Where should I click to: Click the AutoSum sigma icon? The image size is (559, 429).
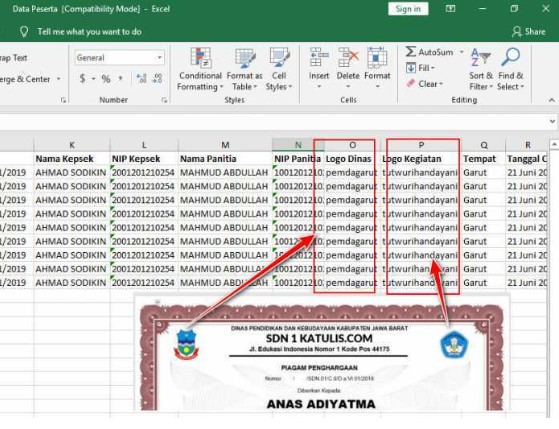tap(410, 52)
